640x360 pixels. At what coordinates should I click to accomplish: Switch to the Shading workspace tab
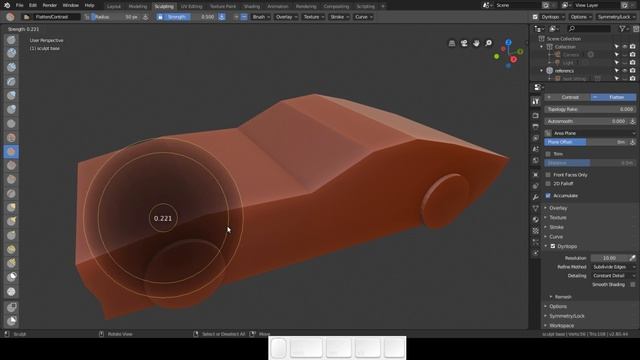tap(251, 6)
